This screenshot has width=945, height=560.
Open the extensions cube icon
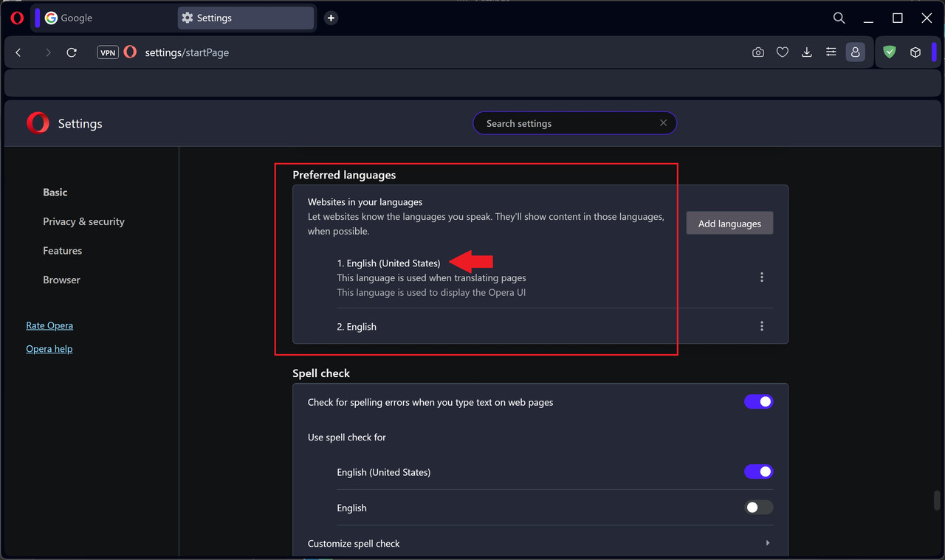click(915, 52)
